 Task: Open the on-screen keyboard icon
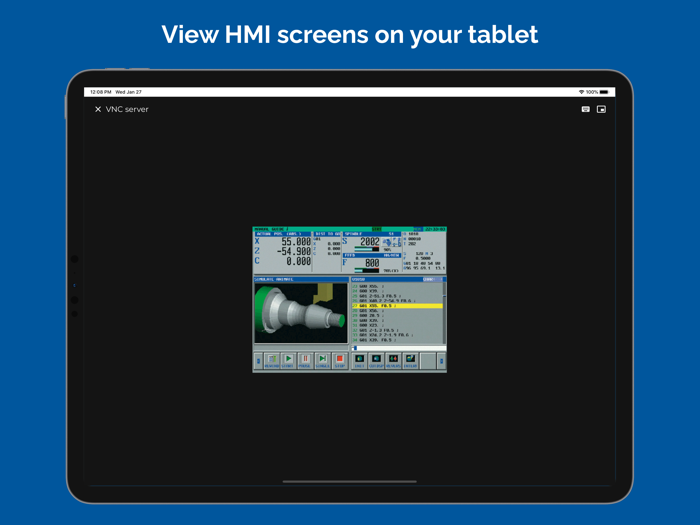click(585, 109)
